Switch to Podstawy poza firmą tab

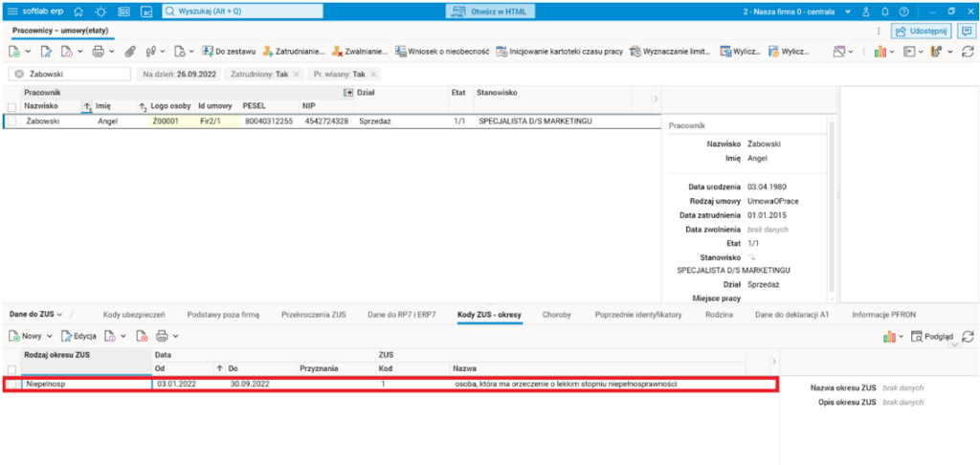[222, 315]
